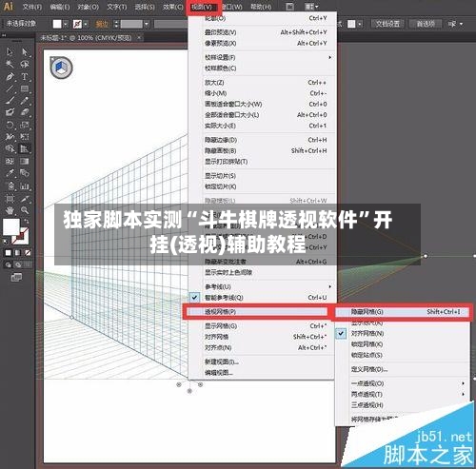Open the style swatch dropdown near 文档设置
Screen dimensions: 476x469
(x=360, y=24)
